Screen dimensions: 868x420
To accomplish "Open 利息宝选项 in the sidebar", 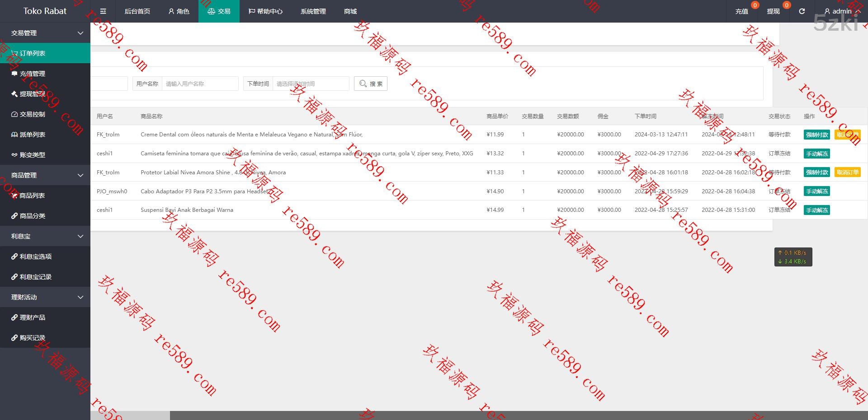I will point(35,257).
